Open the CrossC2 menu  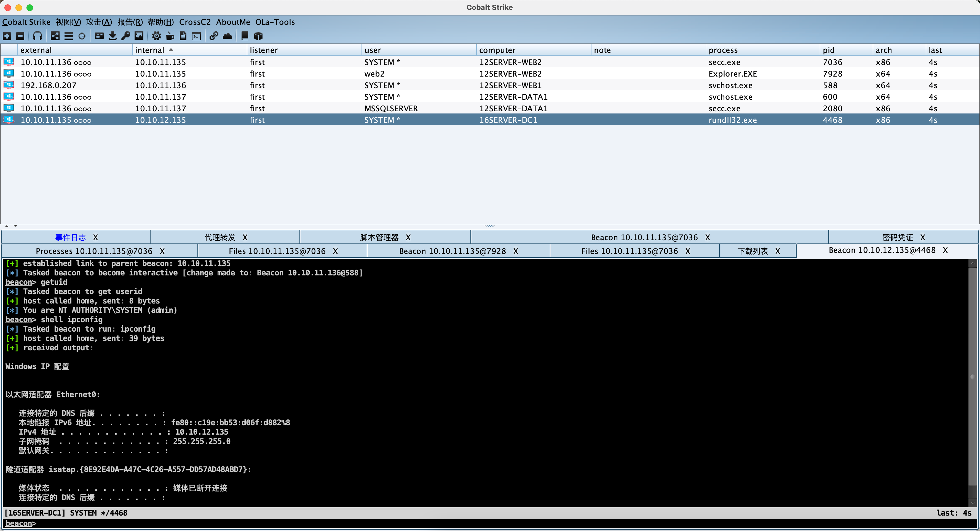[x=194, y=22]
